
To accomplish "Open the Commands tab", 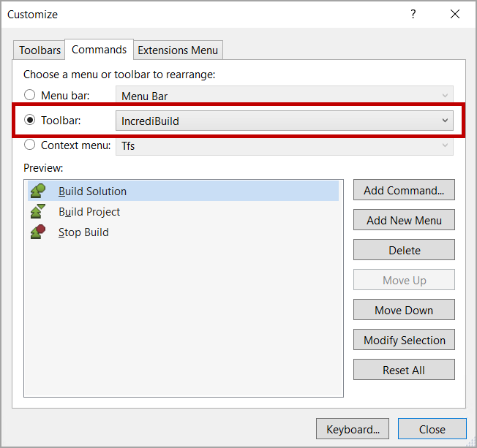I will pyautogui.click(x=99, y=50).
